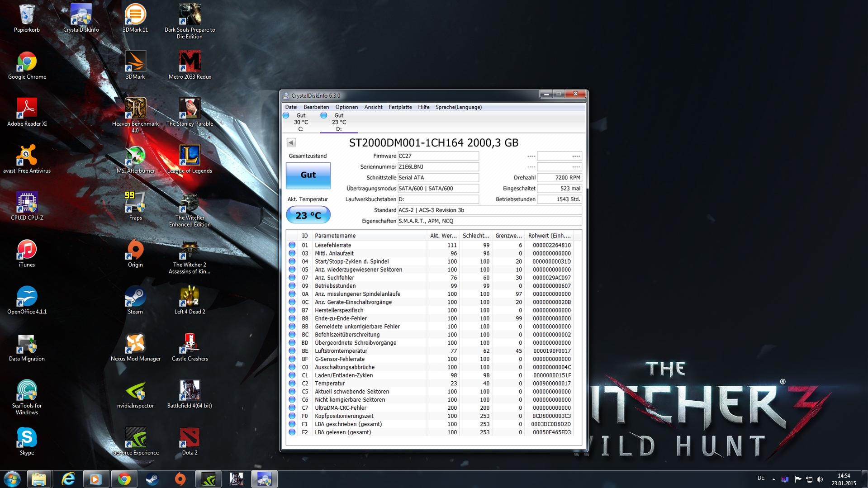Viewport: 868px width, 488px height.
Task: Click the volume icon in system tray
Action: tap(820, 479)
